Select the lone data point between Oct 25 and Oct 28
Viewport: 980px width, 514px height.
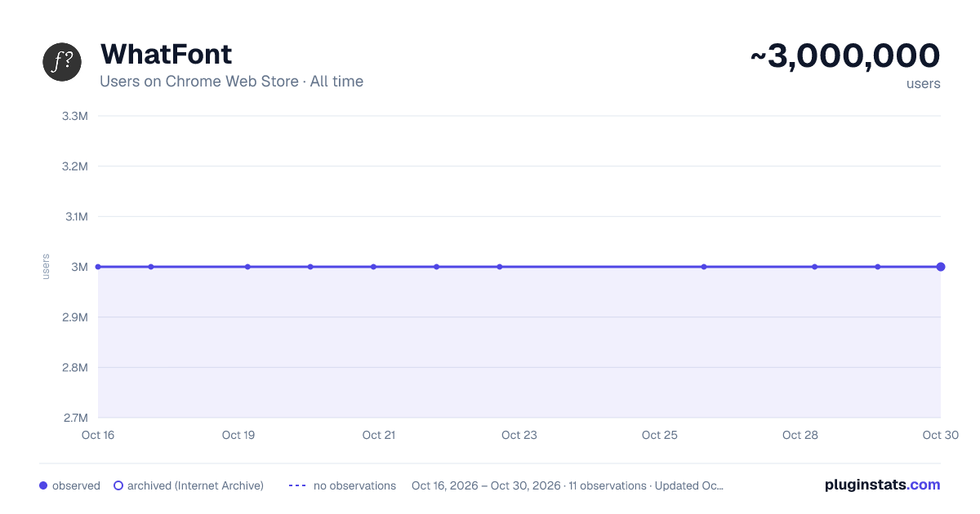click(704, 267)
